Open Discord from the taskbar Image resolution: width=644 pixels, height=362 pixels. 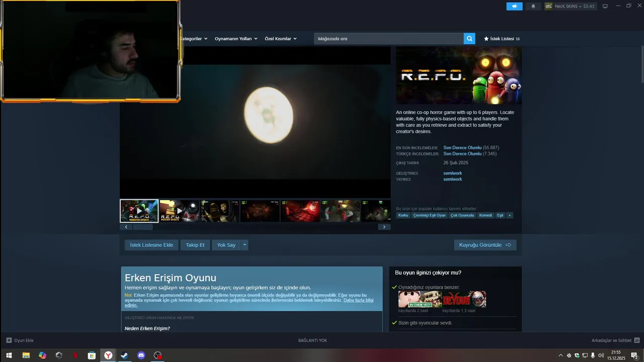pos(141,355)
